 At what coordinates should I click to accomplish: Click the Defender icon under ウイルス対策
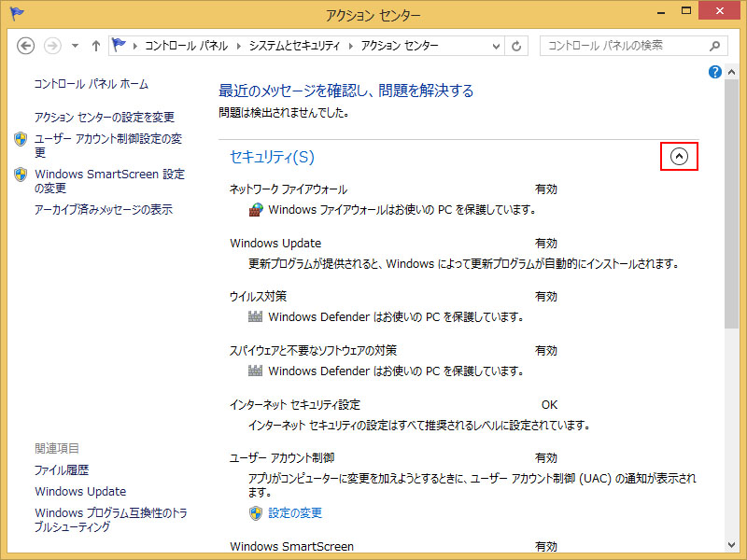[x=255, y=316]
